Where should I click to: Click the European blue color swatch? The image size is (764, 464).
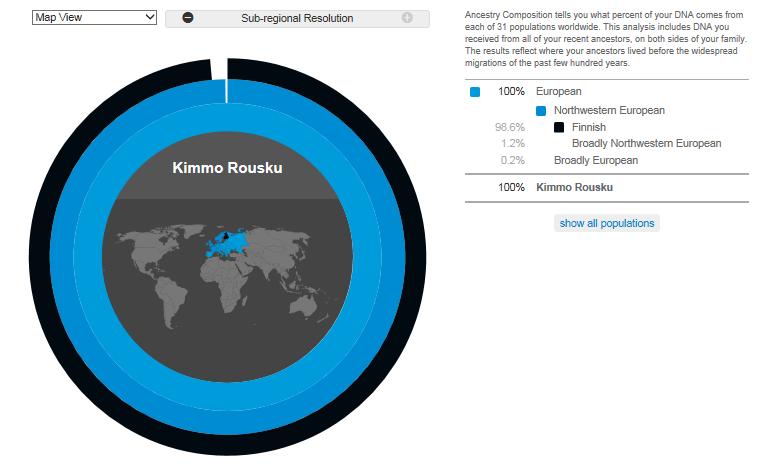click(475, 92)
